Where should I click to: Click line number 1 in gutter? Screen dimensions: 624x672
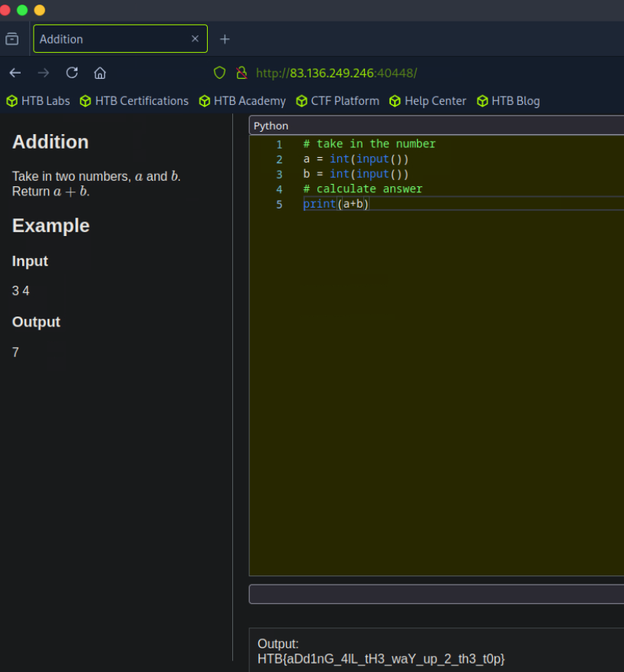click(x=279, y=144)
